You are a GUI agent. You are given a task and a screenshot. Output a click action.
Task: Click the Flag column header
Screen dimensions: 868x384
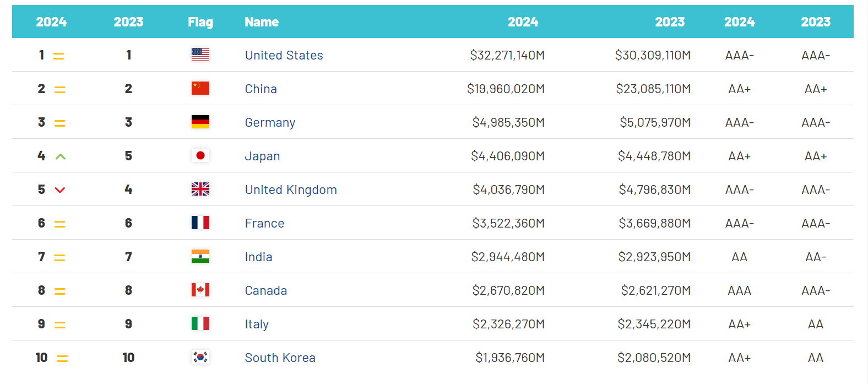click(x=200, y=22)
